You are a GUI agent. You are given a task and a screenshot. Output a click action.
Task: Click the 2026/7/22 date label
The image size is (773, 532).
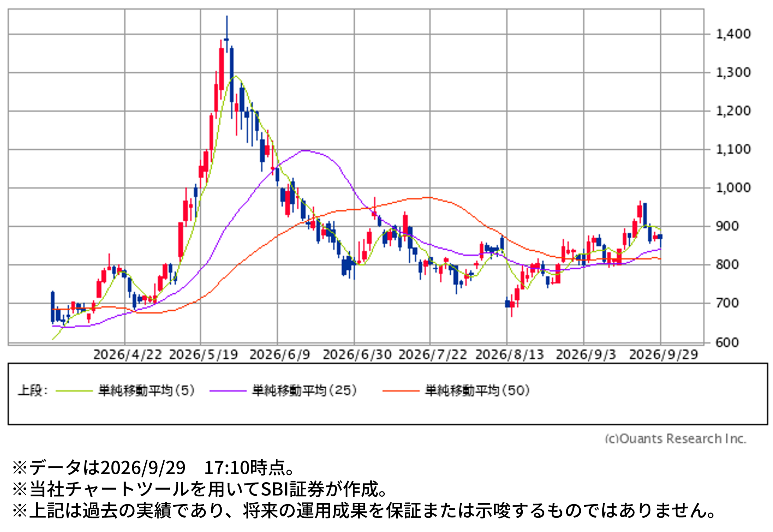433,355
